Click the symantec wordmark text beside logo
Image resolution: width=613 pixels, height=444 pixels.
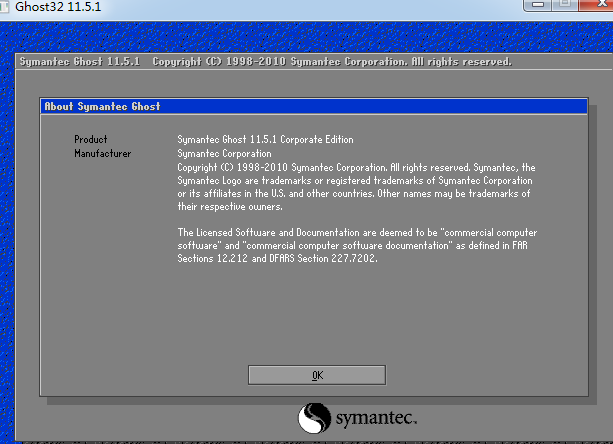pyautogui.click(x=375, y=417)
